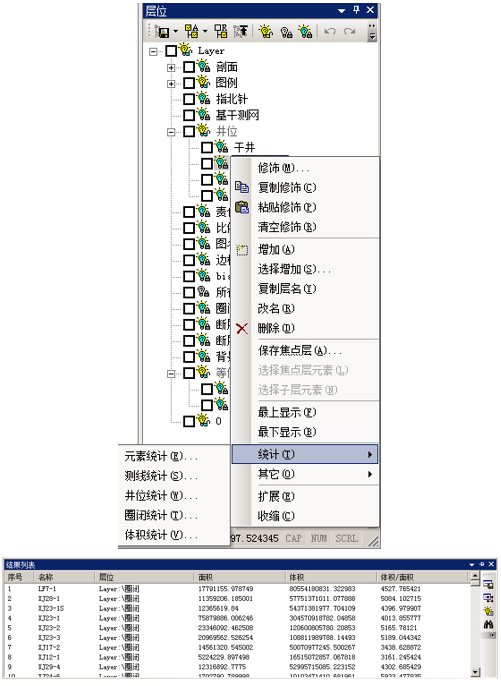Open the dropdown arrow beside the check-all A icon
The height and width of the screenshot is (686, 501).
[205, 32]
